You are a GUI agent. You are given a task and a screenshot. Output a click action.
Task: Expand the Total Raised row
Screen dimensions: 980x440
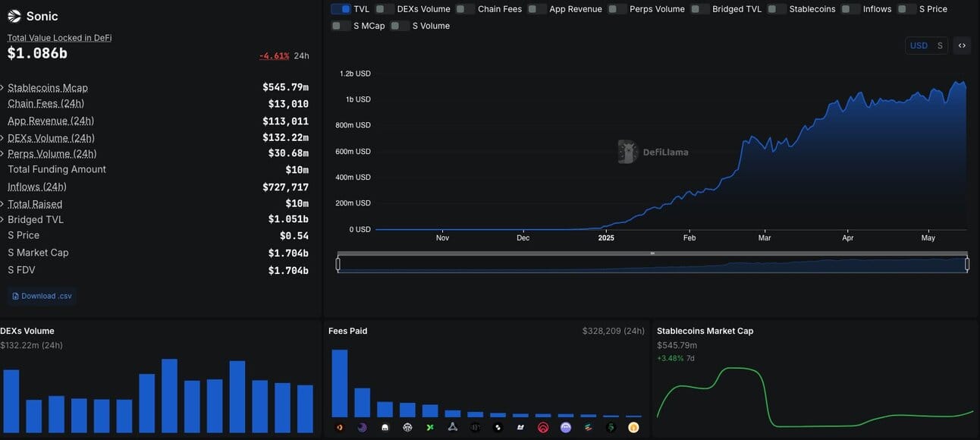click(2, 204)
